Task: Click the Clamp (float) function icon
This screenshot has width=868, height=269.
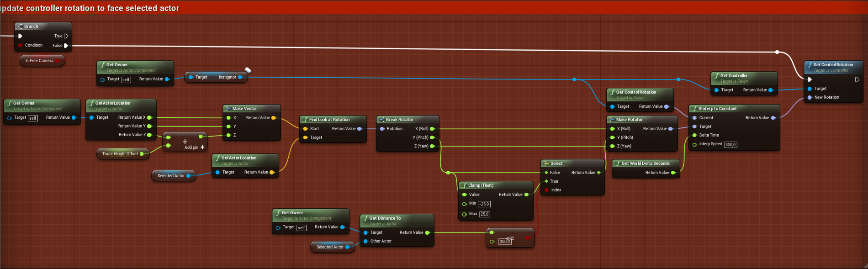Action: [464, 185]
